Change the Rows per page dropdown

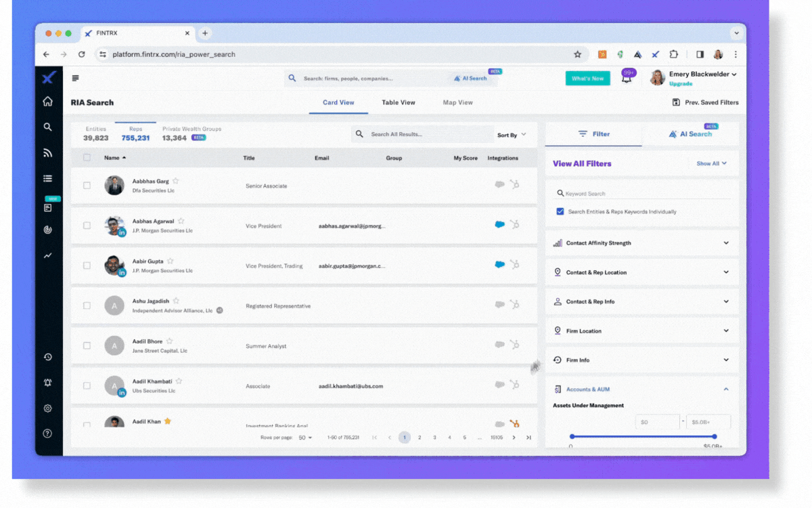click(306, 438)
